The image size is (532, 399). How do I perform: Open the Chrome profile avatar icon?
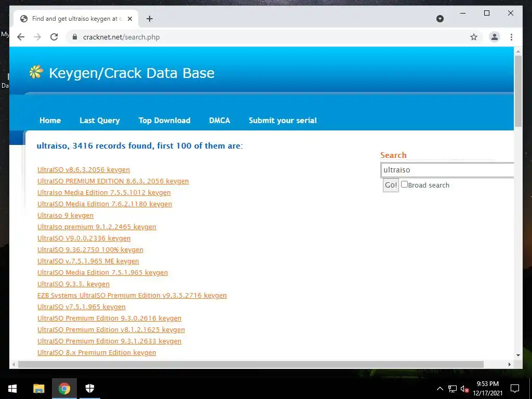(495, 37)
